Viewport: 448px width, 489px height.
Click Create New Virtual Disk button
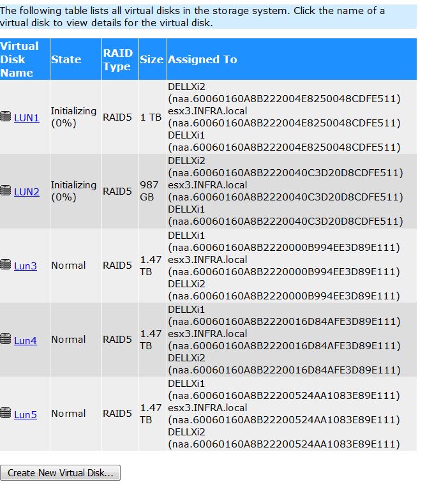tap(60, 473)
